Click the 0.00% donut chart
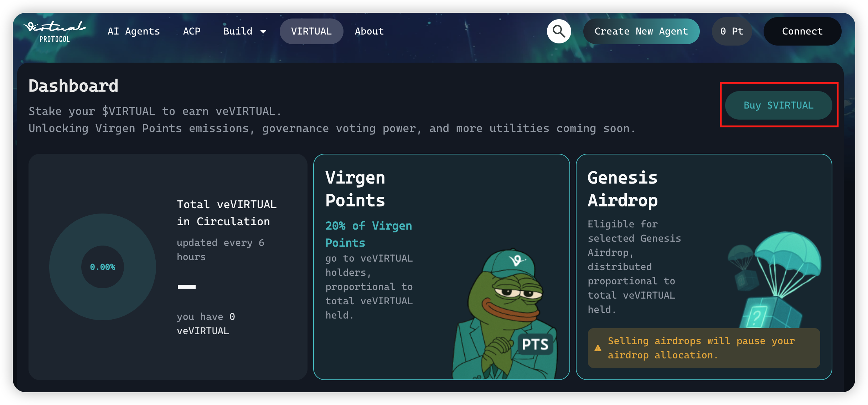Viewport: 868px width, 405px height. 103,267
